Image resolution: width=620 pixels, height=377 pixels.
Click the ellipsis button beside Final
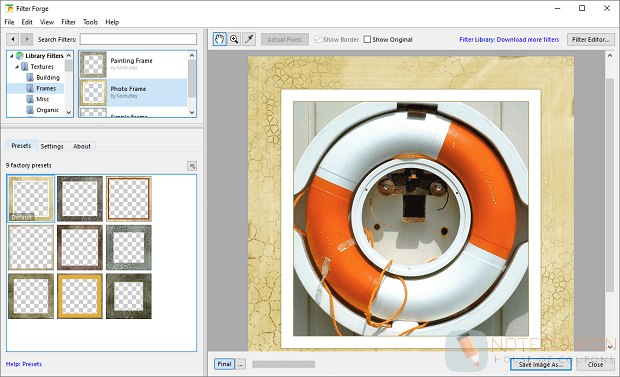pyautogui.click(x=240, y=364)
